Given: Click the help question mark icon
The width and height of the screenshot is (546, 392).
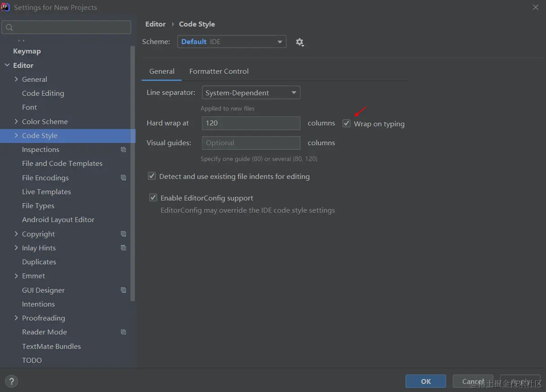Looking at the screenshot, I should [12, 382].
